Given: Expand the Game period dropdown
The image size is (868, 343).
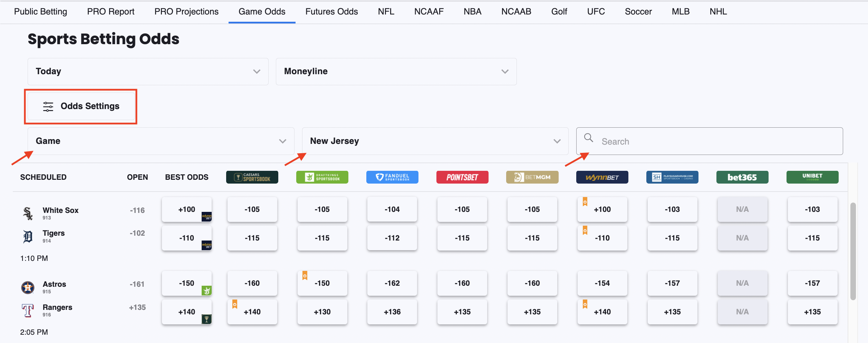Looking at the screenshot, I should [161, 141].
